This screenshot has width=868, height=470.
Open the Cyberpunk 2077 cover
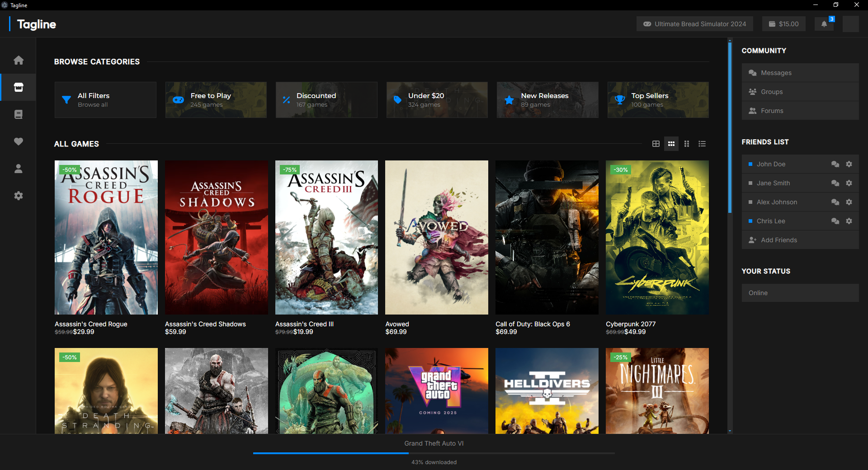[x=657, y=237]
